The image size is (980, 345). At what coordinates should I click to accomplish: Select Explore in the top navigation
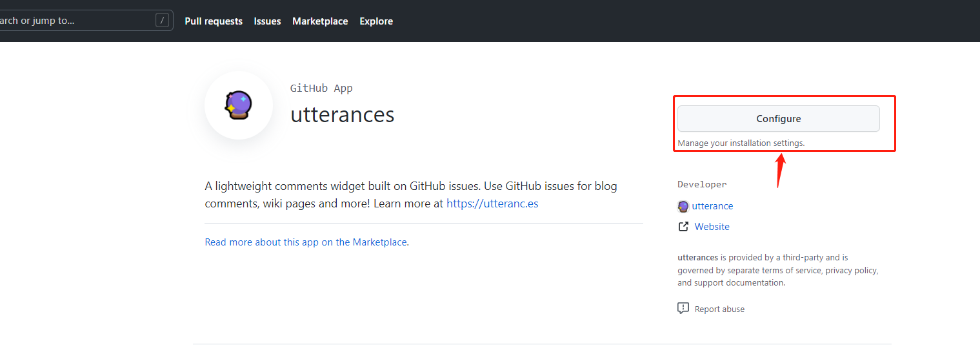[x=376, y=21]
